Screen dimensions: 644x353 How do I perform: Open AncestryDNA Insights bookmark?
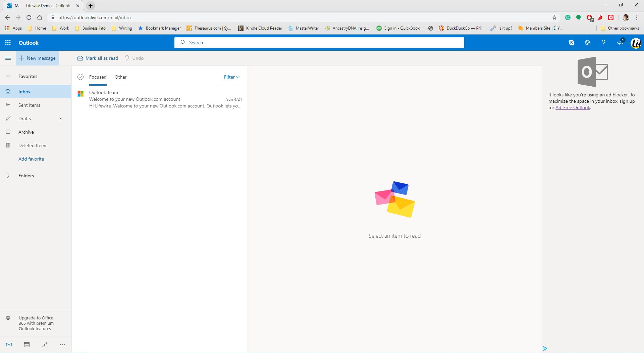click(x=347, y=28)
